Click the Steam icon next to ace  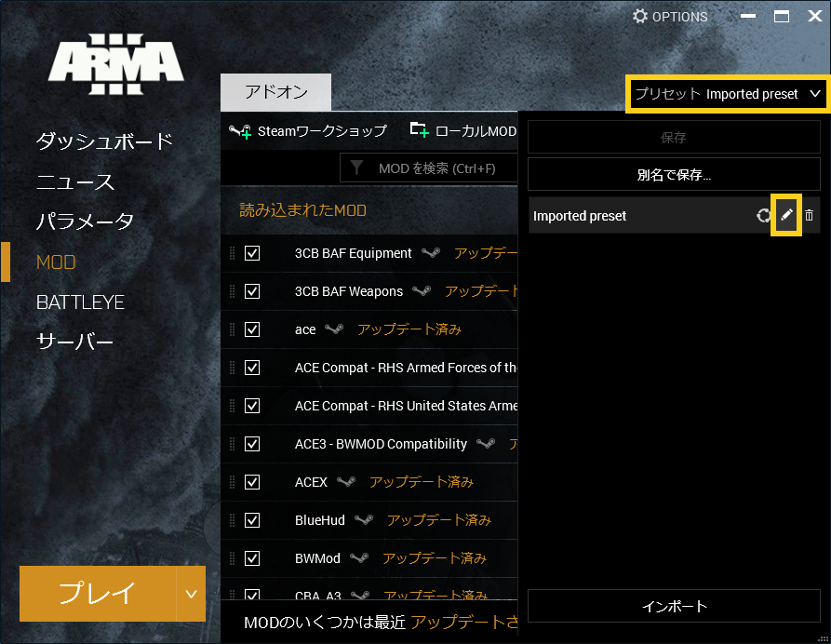point(334,329)
